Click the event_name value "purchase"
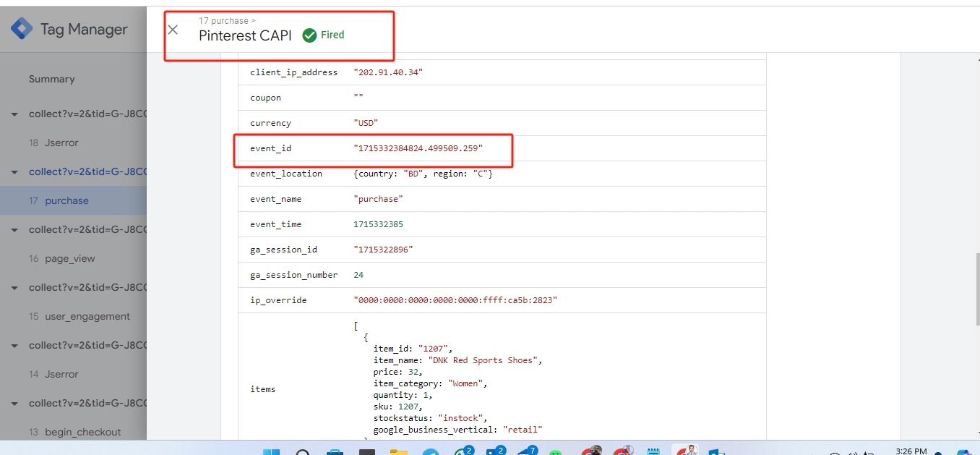 (x=378, y=199)
